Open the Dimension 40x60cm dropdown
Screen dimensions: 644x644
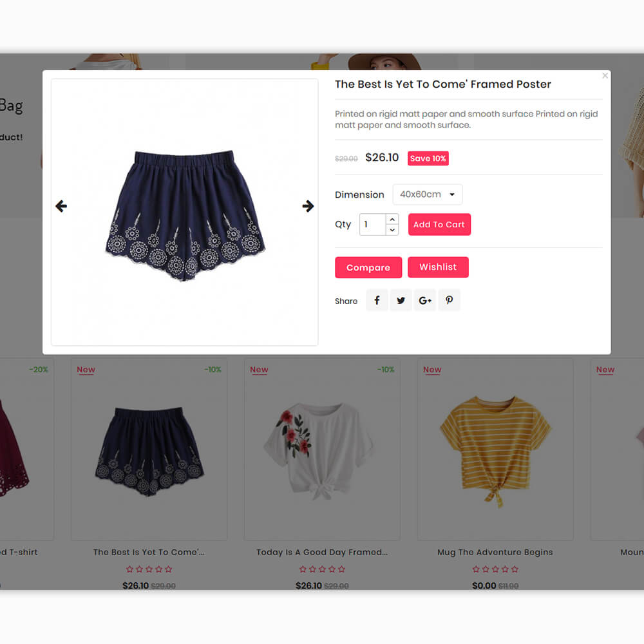point(428,194)
